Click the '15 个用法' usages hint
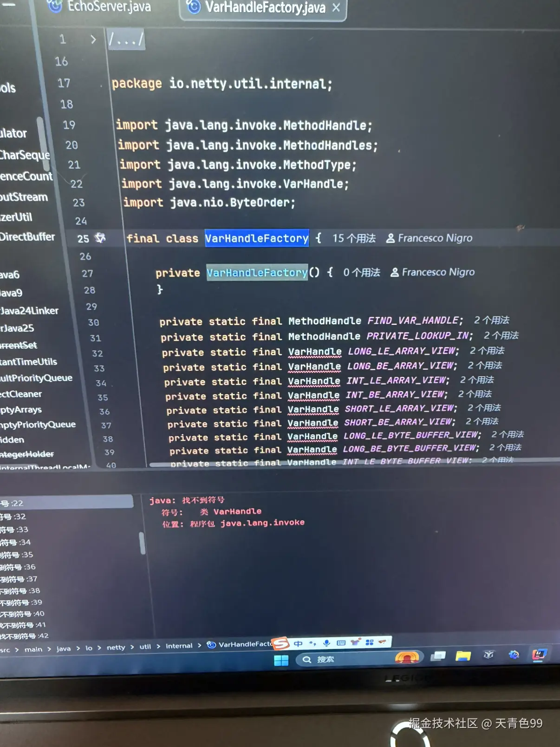 tap(354, 238)
